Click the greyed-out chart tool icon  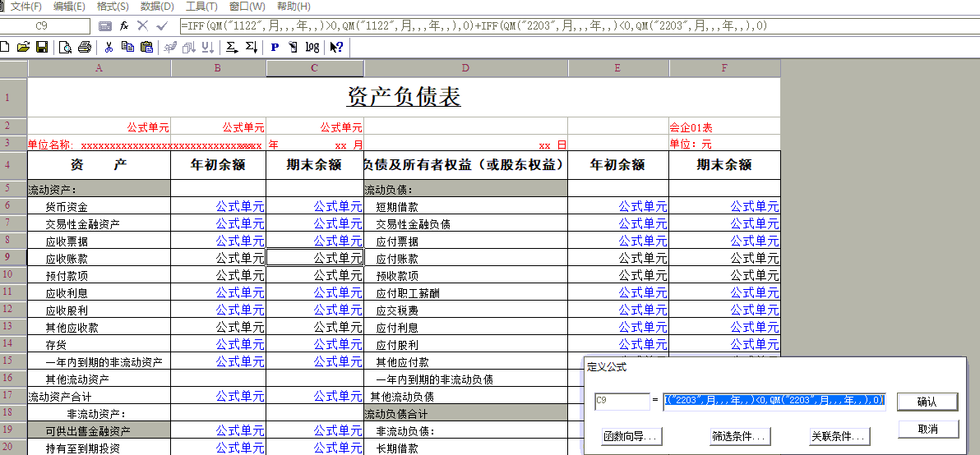pos(169,47)
